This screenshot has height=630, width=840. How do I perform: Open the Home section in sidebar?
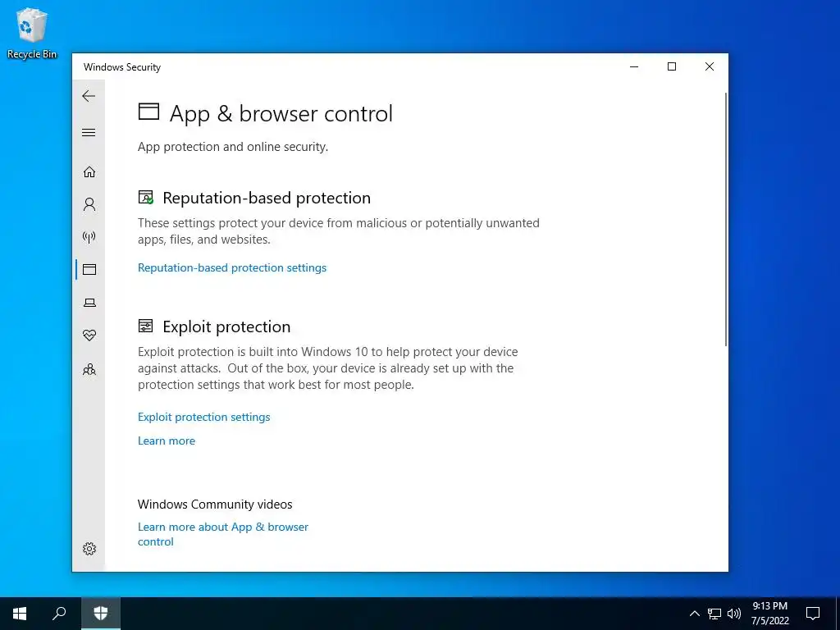(x=89, y=172)
